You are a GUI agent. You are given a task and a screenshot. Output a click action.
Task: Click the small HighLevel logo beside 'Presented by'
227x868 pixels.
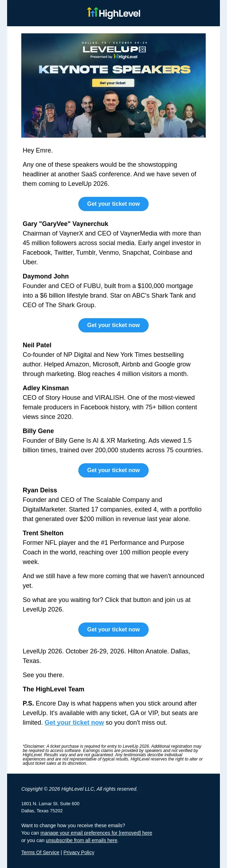pyautogui.click(x=126, y=57)
